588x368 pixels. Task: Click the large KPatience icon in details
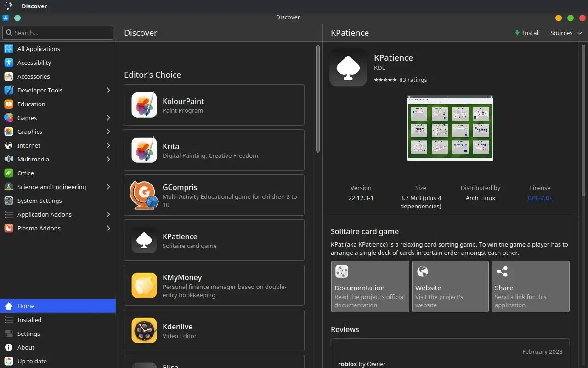348,68
